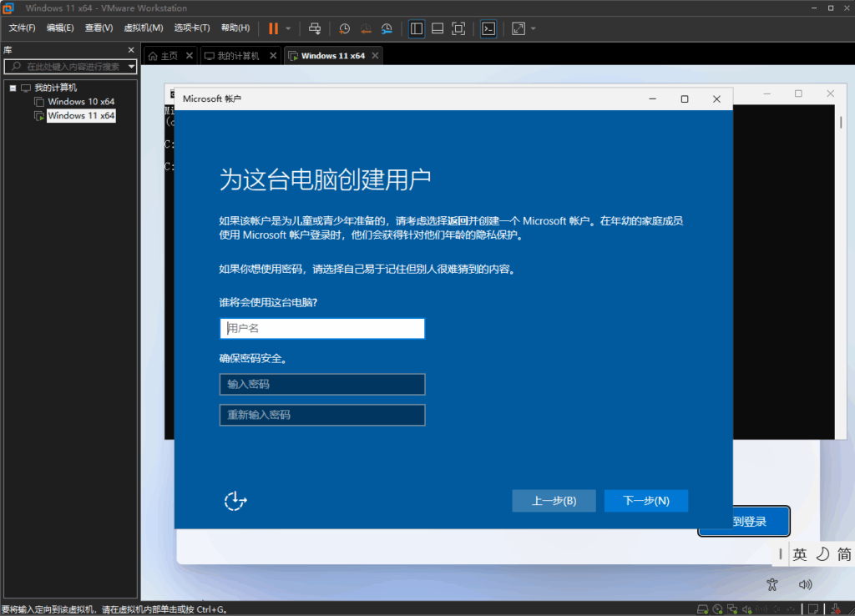Click the 用户名 input field
The width and height of the screenshot is (855, 616).
pyautogui.click(x=321, y=328)
